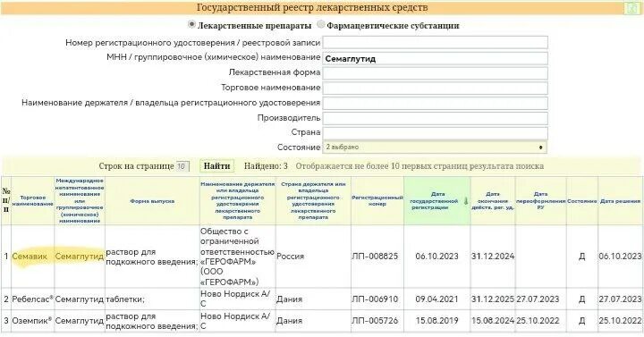This screenshot has width=644, height=337.
Task: Sort by Дата переоформления РУ header
Action: pyautogui.click(x=540, y=201)
